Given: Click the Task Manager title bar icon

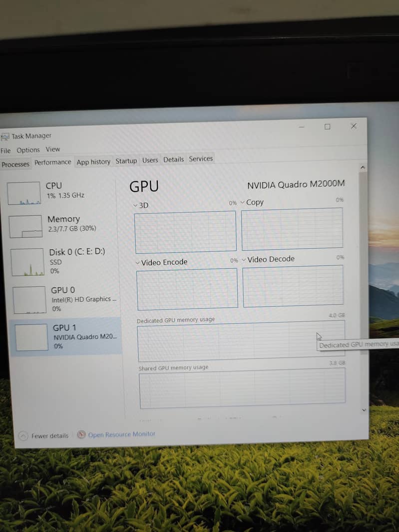Looking at the screenshot, I should point(5,137).
